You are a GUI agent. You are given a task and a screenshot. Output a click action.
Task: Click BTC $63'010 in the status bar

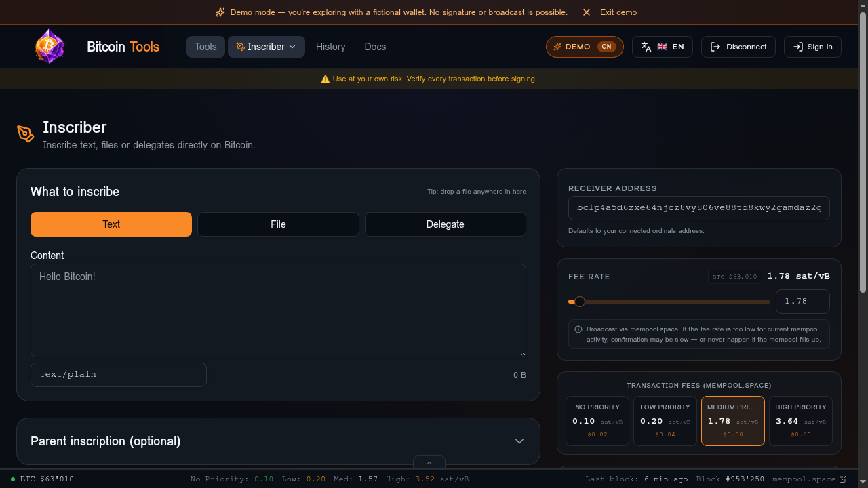tap(47, 479)
